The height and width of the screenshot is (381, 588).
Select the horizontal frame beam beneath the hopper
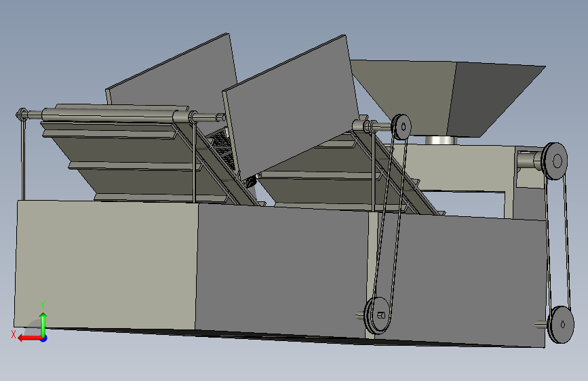[458, 167]
